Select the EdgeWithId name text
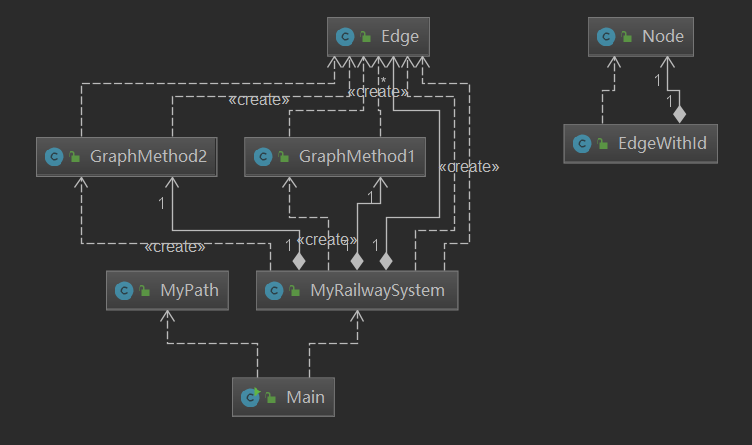This screenshot has height=445, width=752. click(663, 144)
